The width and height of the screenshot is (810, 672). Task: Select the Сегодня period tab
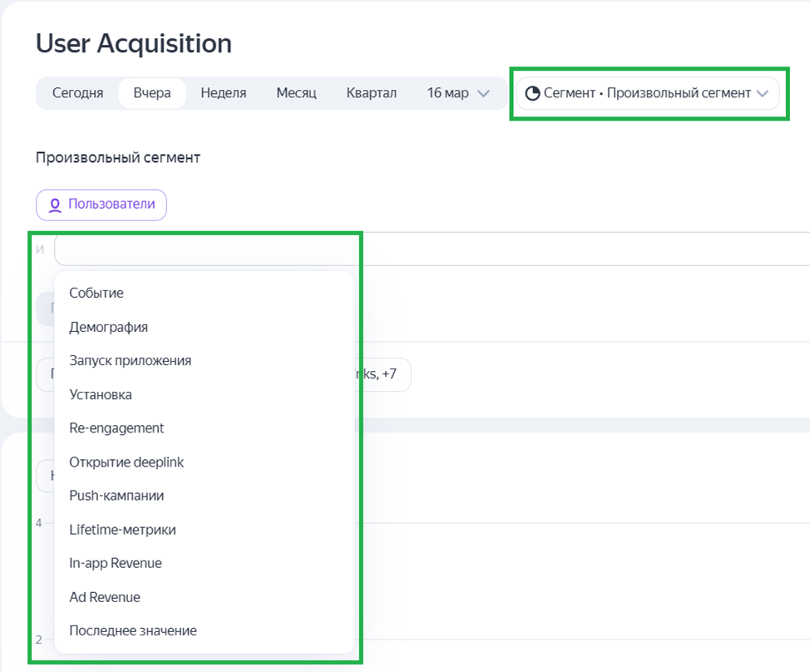77,93
